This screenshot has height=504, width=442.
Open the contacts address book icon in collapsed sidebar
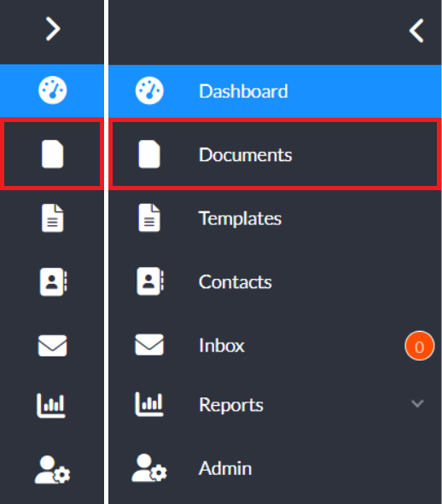pyautogui.click(x=53, y=281)
